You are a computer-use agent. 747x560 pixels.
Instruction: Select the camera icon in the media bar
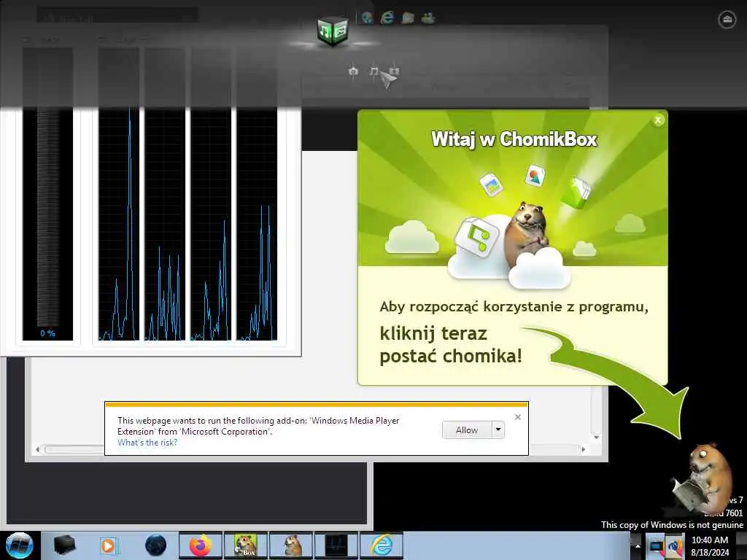coord(353,71)
